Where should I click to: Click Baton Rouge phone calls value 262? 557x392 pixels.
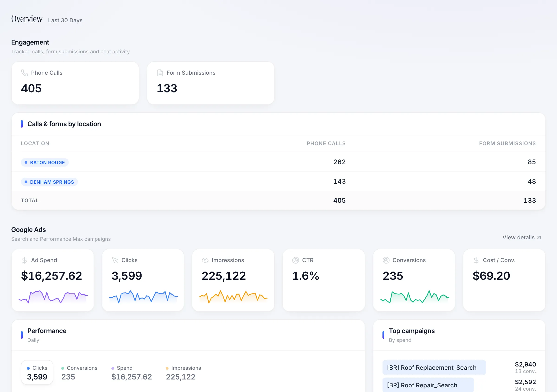pyautogui.click(x=339, y=162)
